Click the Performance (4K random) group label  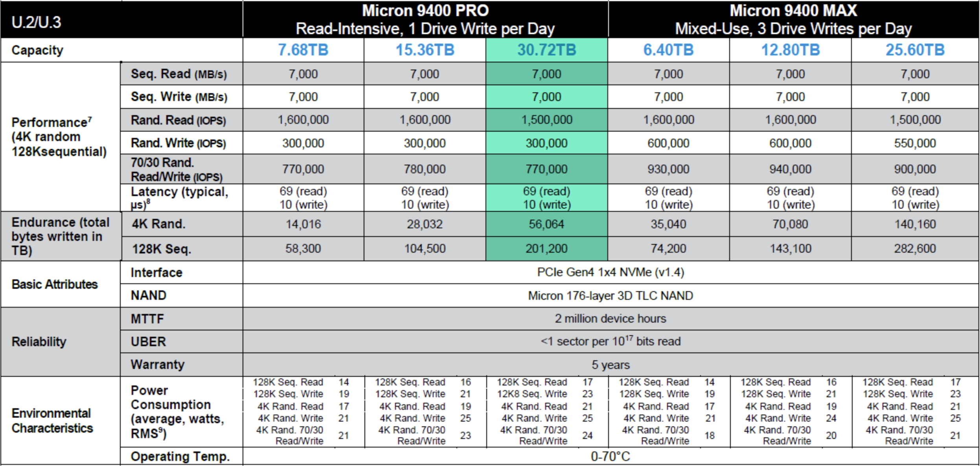[59, 137]
